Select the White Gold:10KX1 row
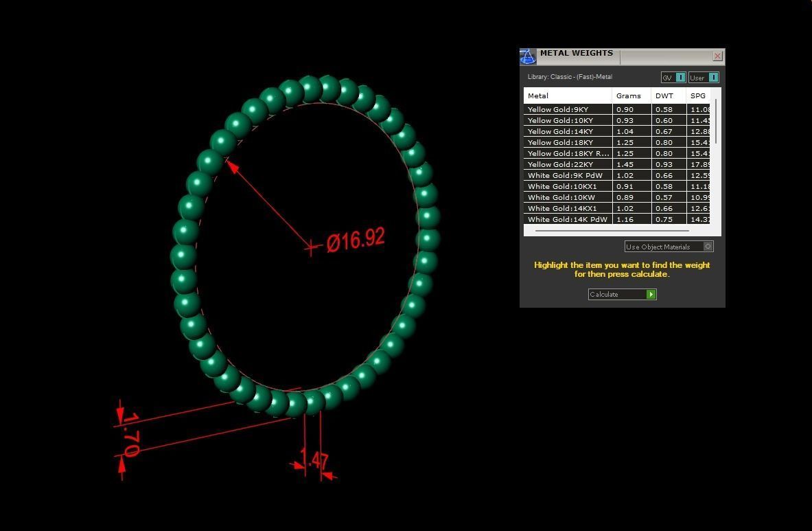812x531 pixels. [x=616, y=186]
